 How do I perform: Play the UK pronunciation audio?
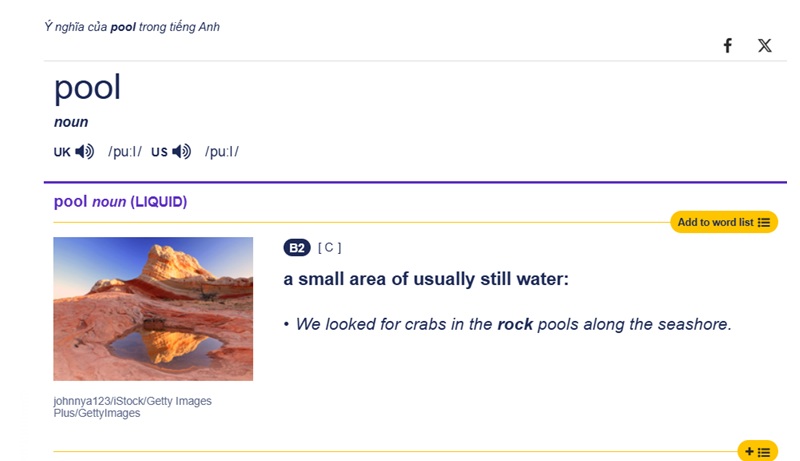click(x=85, y=151)
